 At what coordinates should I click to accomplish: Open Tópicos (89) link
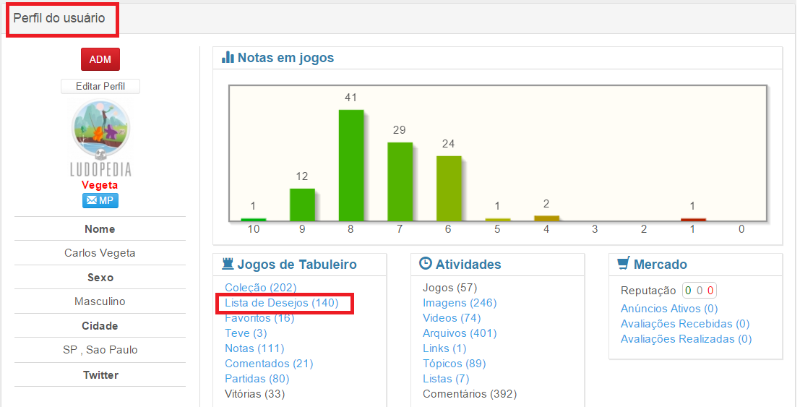click(456, 363)
